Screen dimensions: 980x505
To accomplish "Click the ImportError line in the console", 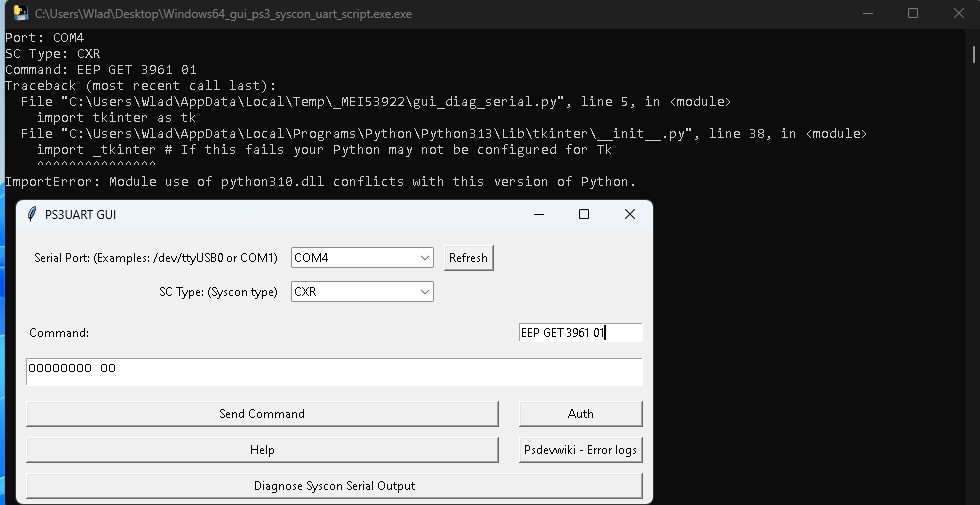I will [321, 182].
